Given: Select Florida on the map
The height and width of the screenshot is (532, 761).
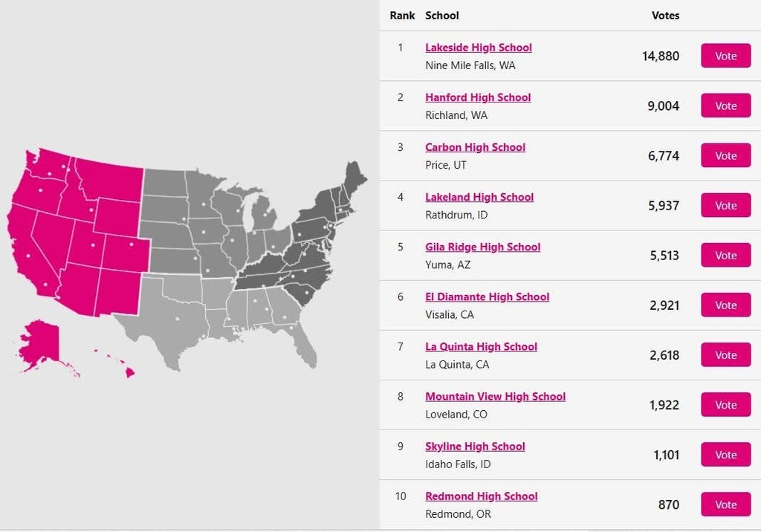Looking at the screenshot, I should pyautogui.click(x=305, y=345).
